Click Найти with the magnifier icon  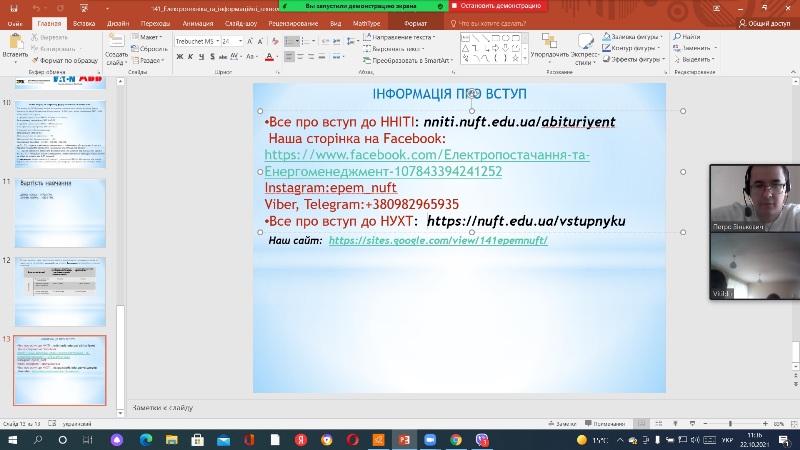[x=687, y=37]
